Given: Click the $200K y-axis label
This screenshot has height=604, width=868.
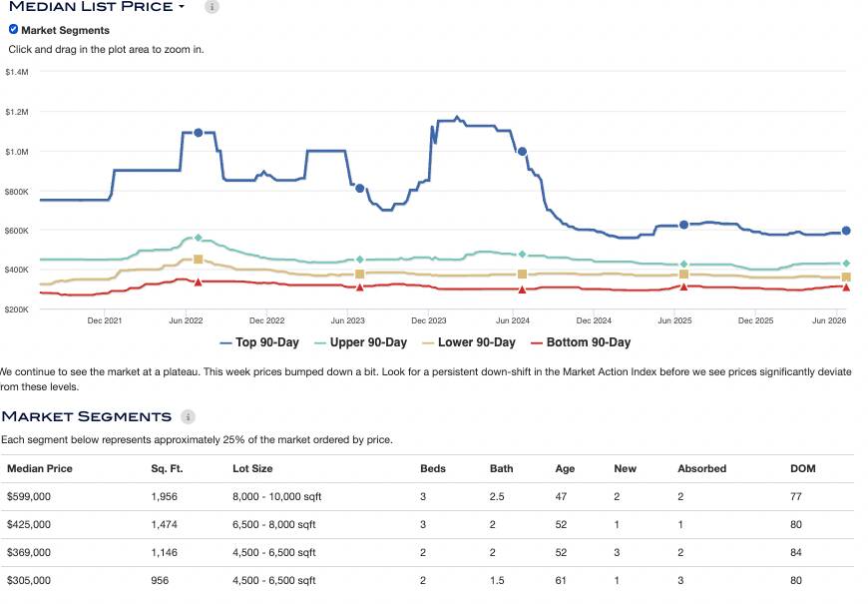Looking at the screenshot, I should tap(17, 309).
